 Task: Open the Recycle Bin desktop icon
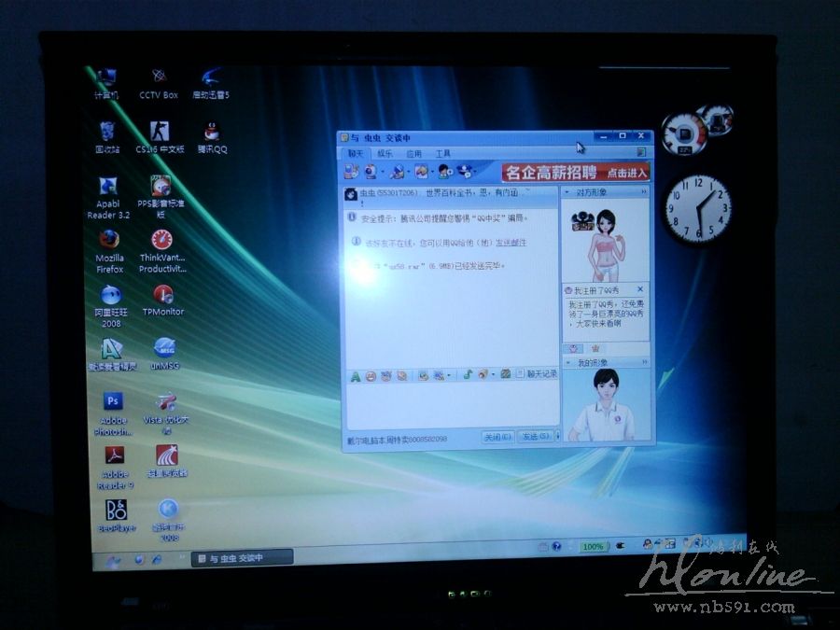[107, 137]
